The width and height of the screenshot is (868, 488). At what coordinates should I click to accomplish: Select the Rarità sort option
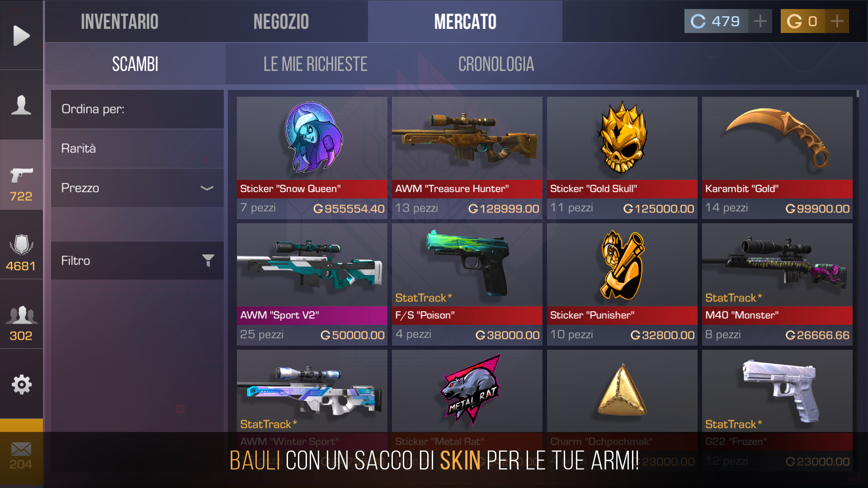pyautogui.click(x=137, y=149)
